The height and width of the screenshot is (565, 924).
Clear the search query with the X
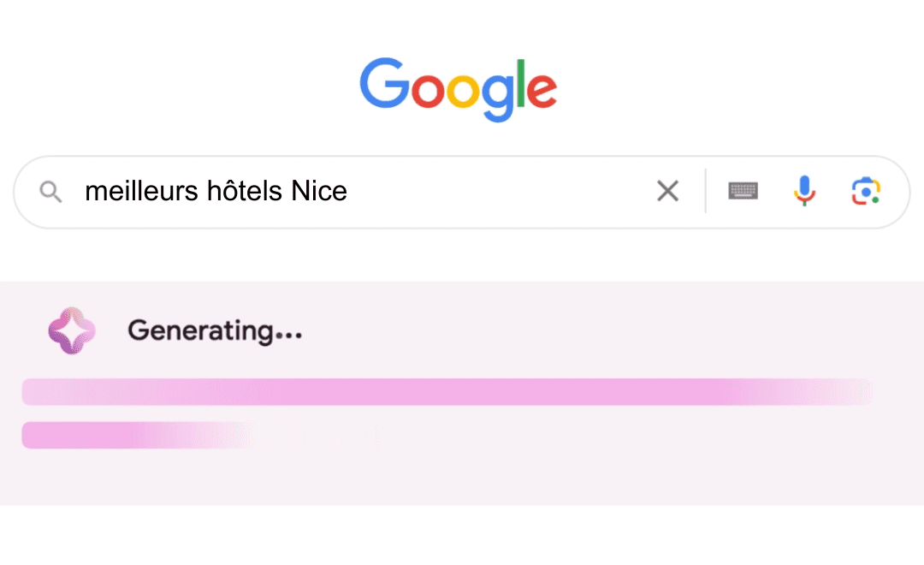point(667,191)
